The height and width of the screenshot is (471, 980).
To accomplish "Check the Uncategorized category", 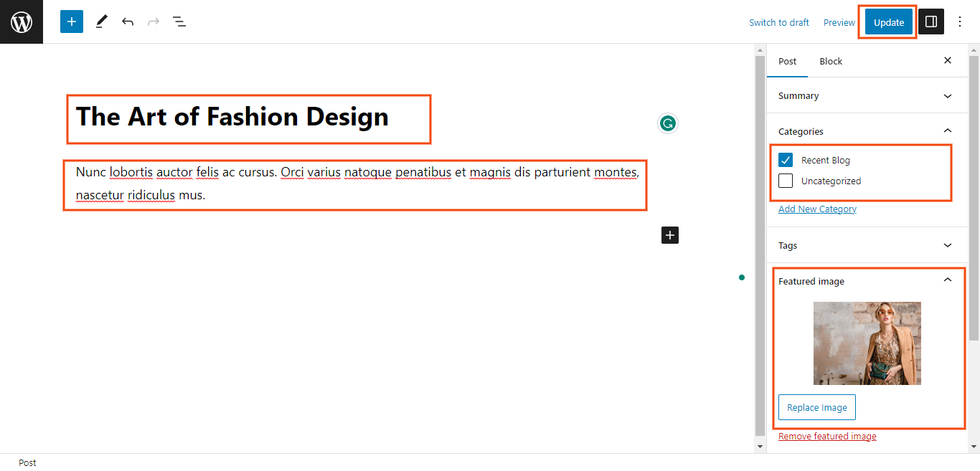I will 786,181.
